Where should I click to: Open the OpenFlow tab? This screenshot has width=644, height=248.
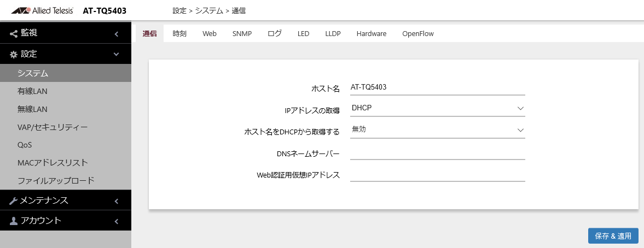417,33
